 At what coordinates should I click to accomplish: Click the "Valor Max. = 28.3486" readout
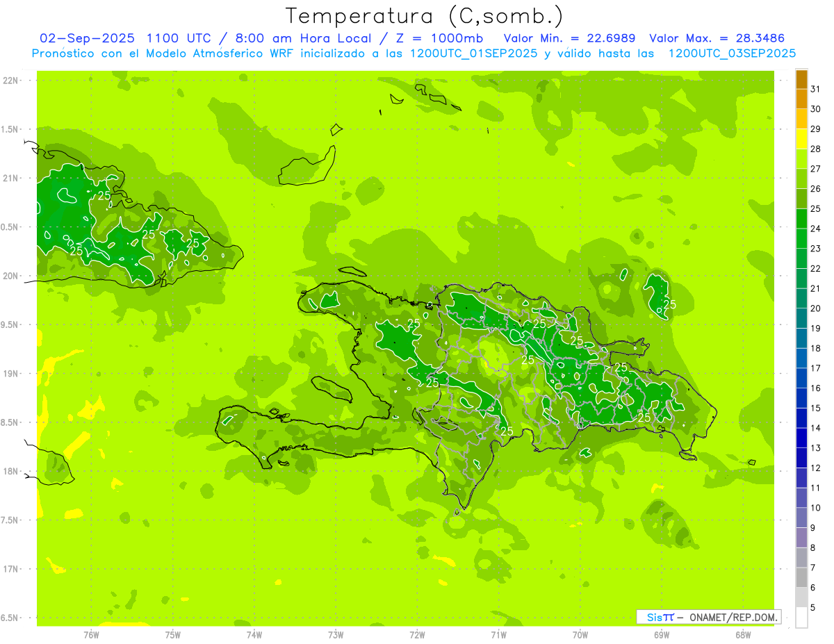coord(717,38)
